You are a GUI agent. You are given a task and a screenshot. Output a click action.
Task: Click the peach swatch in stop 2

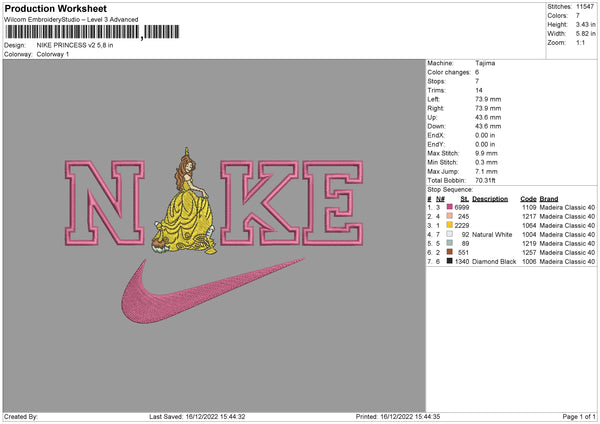point(450,216)
